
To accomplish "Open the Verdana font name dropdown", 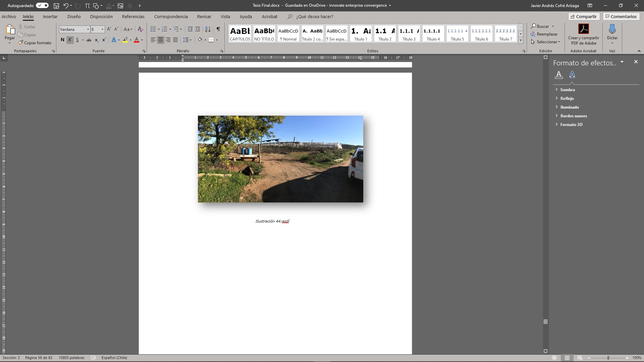I will pyautogui.click(x=88, y=29).
